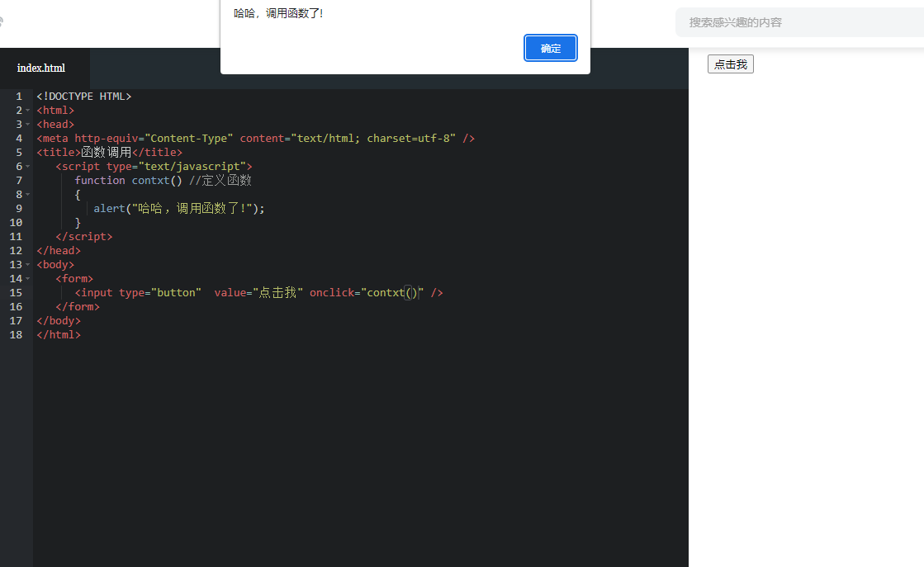Collapse the head section at line 3
Image resolution: width=924 pixels, height=567 pixels.
pos(27,124)
